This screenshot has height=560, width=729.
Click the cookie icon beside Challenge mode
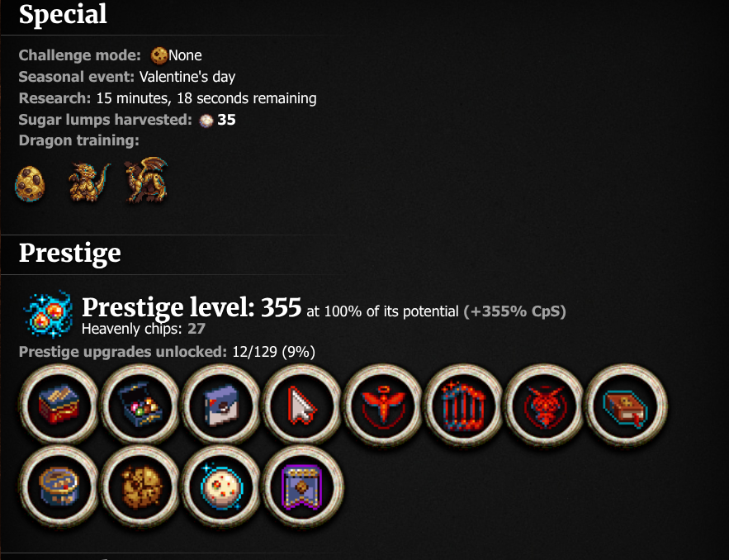coord(159,55)
